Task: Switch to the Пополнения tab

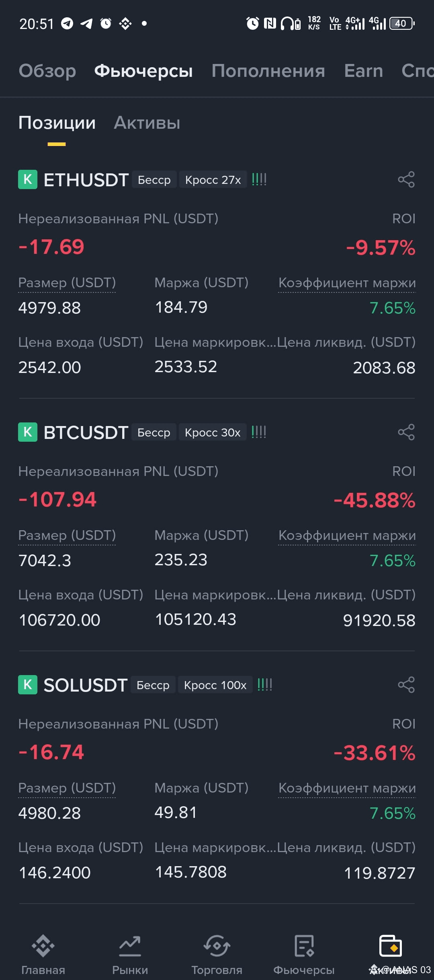Action: (268, 71)
